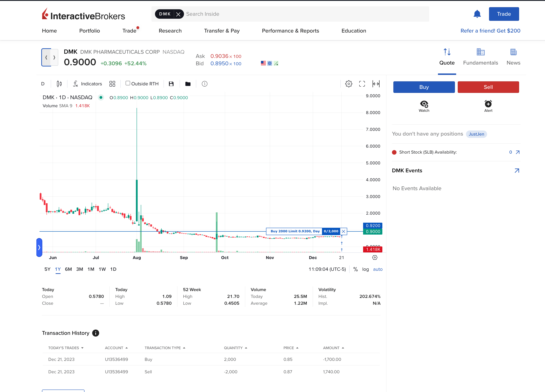The height and width of the screenshot is (392, 545).
Task: Expand DMK Events arrow
Action: point(517,170)
